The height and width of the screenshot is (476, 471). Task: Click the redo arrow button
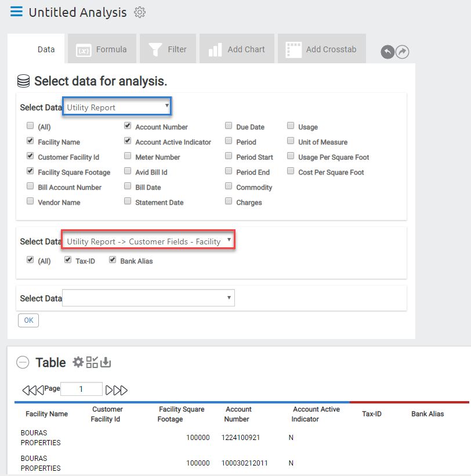(402, 52)
